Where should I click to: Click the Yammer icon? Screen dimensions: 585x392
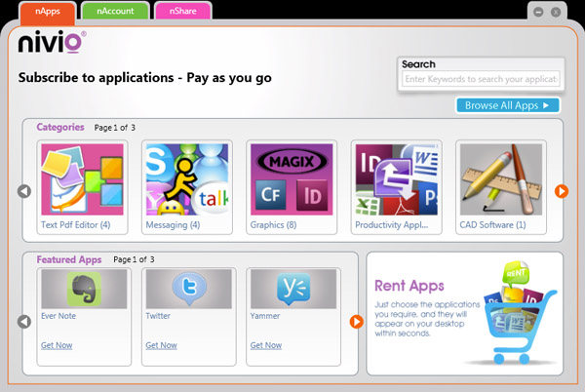pos(293,289)
